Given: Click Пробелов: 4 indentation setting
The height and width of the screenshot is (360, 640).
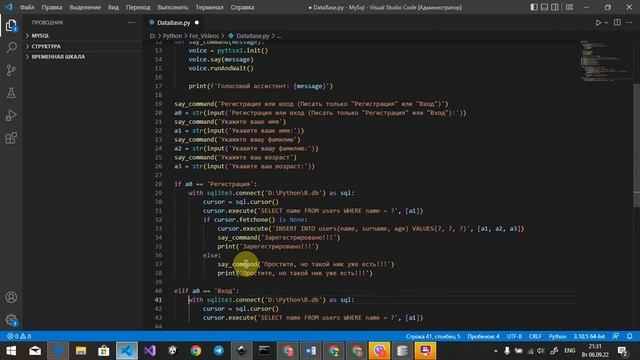Looking at the screenshot, I should (x=483, y=336).
